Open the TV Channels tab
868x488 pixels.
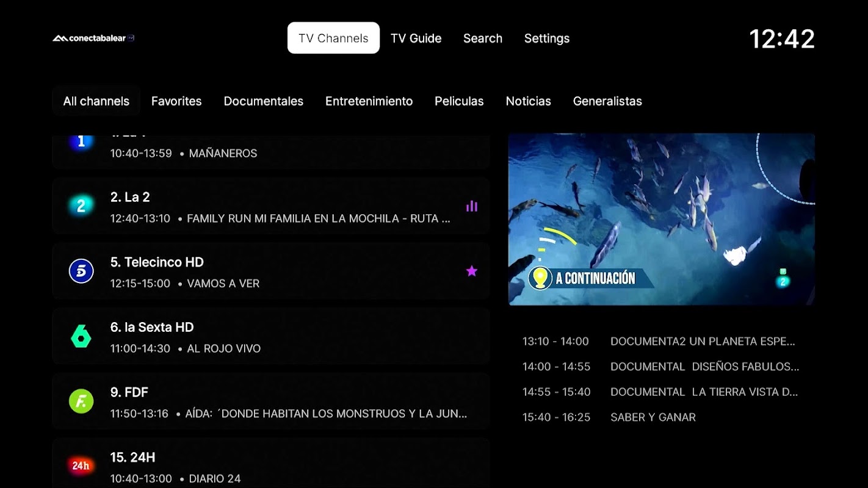tap(333, 38)
